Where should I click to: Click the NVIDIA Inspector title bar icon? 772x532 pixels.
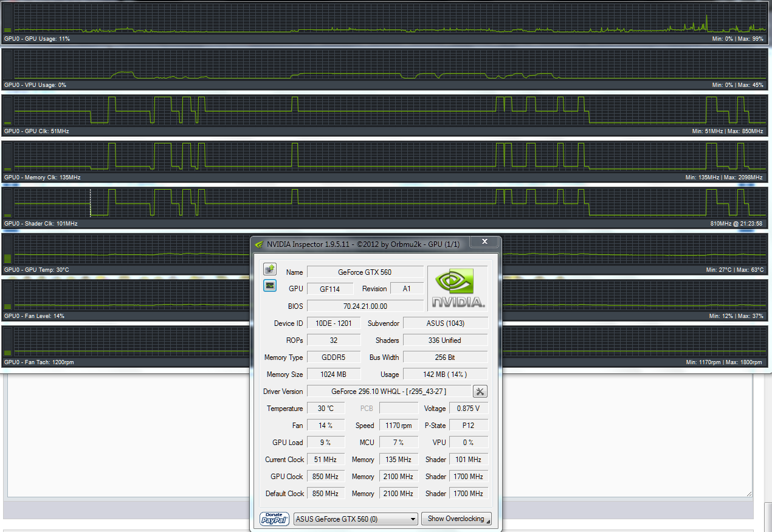[259, 244]
